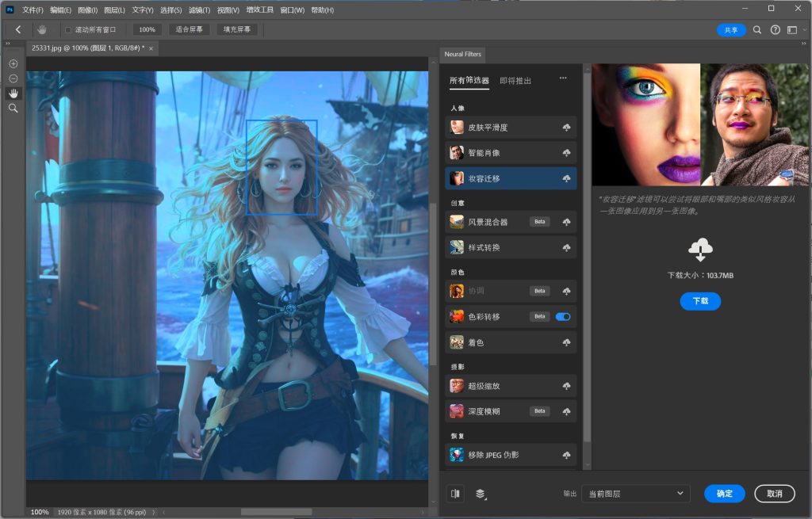Click cloud download icon for 风景混合器

tap(566, 222)
